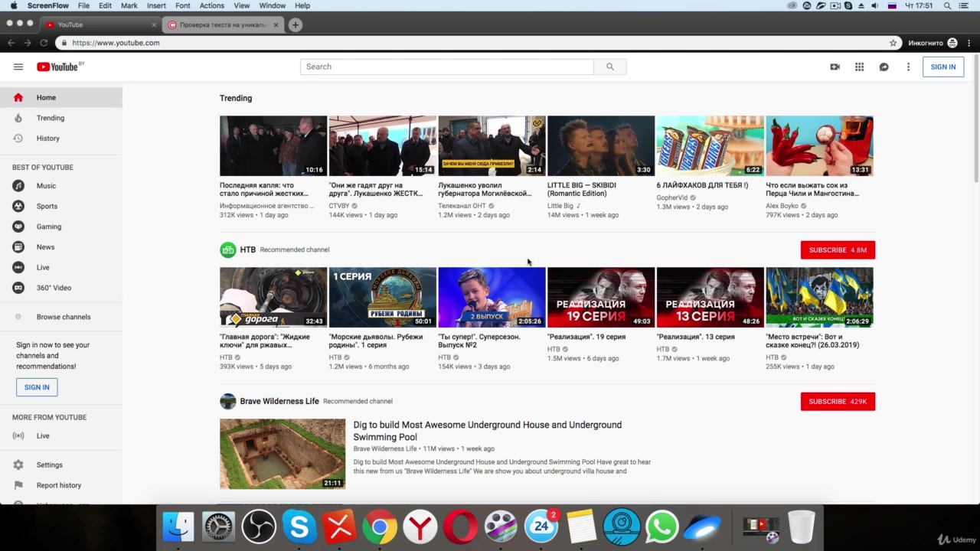The height and width of the screenshot is (551, 980).
Task: Open the keyboard language flag menu
Action: [x=892, y=5]
